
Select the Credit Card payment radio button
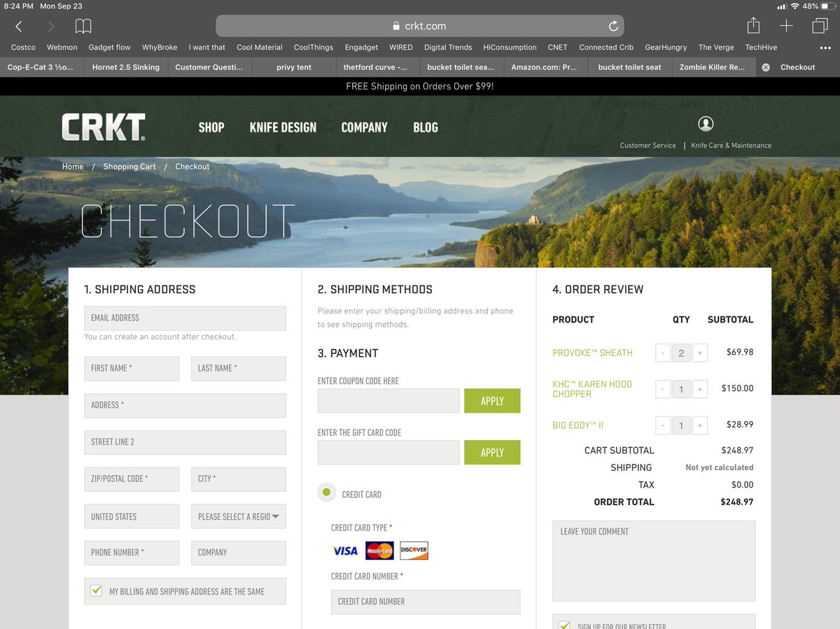click(x=326, y=493)
